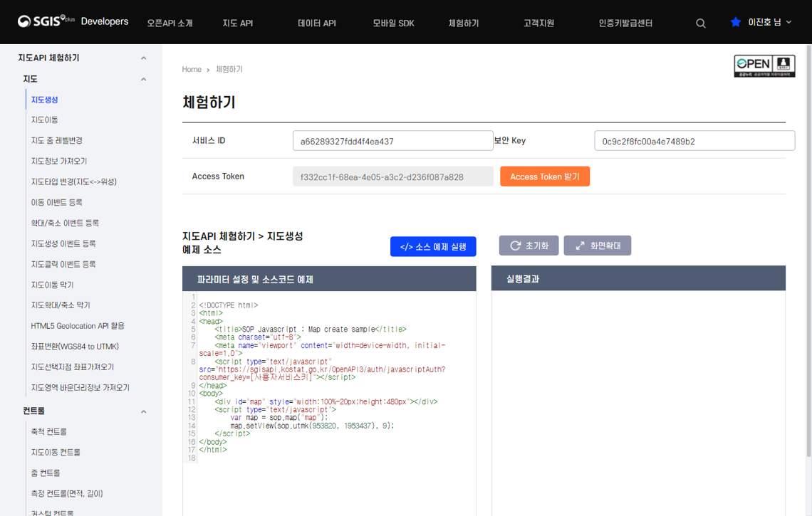Click the 서비스 ID input field
The height and width of the screenshot is (516, 812).
click(392, 141)
